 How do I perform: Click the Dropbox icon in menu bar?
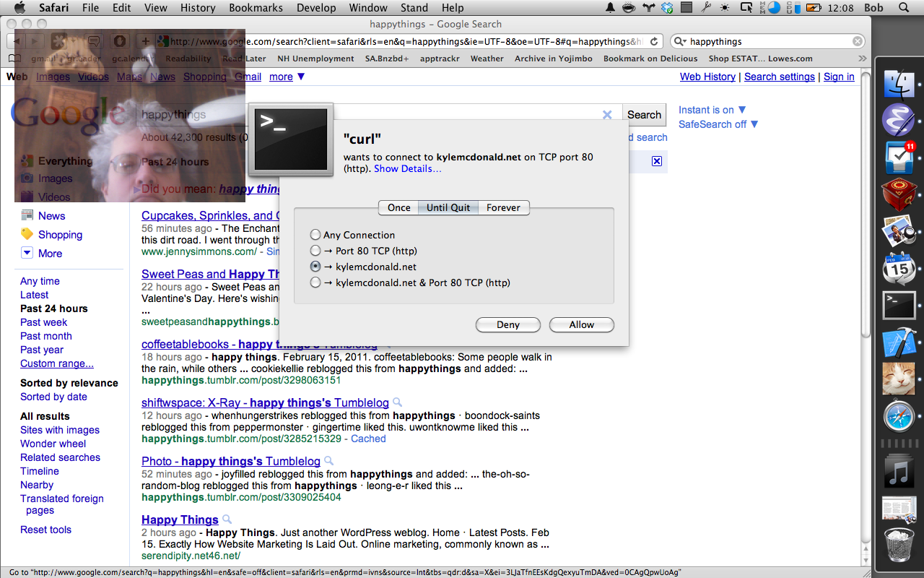[x=667, y=8]
